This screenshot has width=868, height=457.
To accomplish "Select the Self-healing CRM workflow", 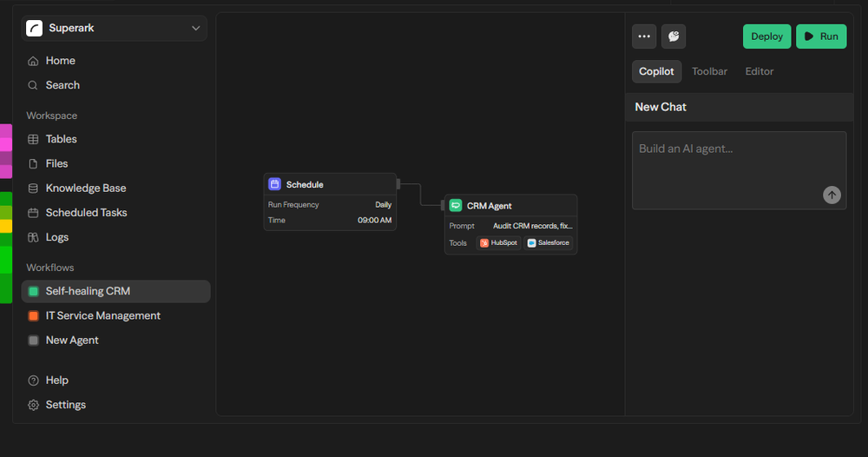I will click(115, 291).
